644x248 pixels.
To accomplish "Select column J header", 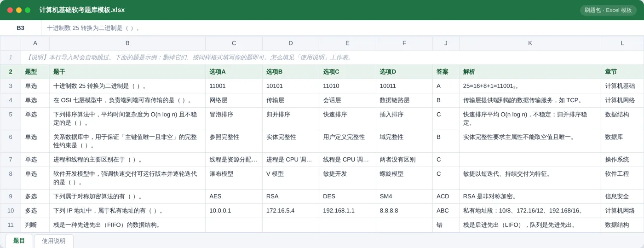I will (446, 43).
